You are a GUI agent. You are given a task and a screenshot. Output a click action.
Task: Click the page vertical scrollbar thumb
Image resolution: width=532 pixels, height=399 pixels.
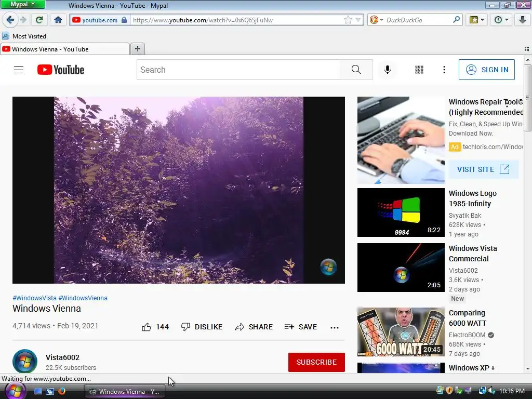coord(528,98)
